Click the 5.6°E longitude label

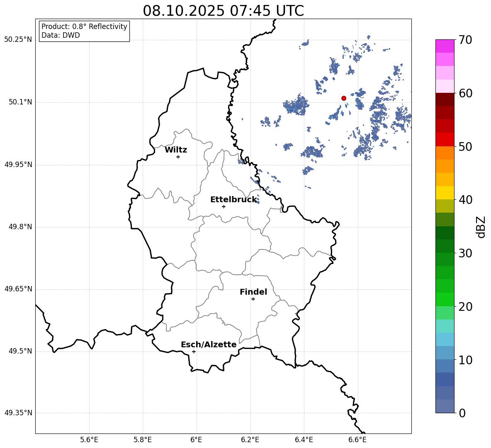click(x=89, y=440)
